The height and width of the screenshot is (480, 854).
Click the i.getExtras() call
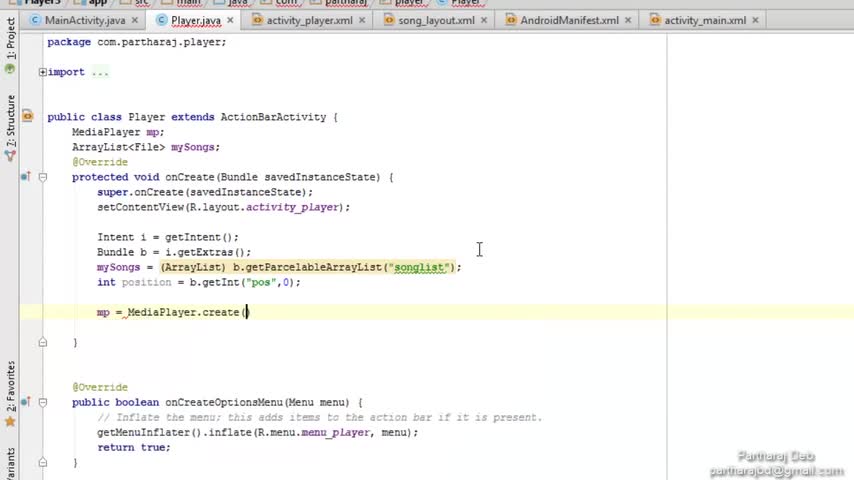click(205, 252)
